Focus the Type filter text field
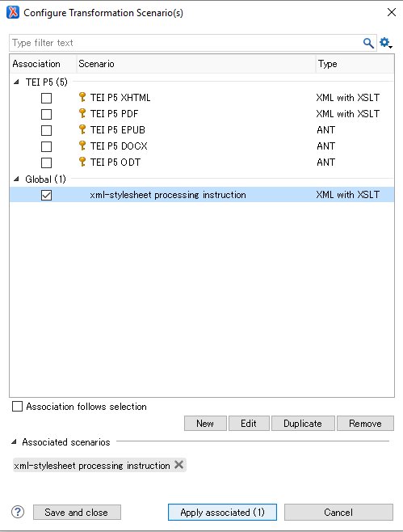Viewport: 403px width, 532px height. point(186,43)
